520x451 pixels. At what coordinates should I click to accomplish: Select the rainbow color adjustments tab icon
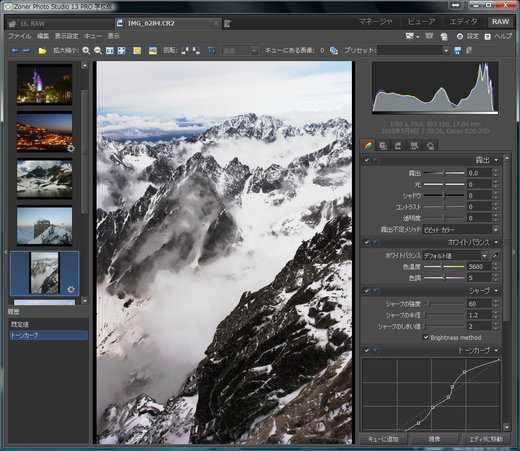[368, 145]
